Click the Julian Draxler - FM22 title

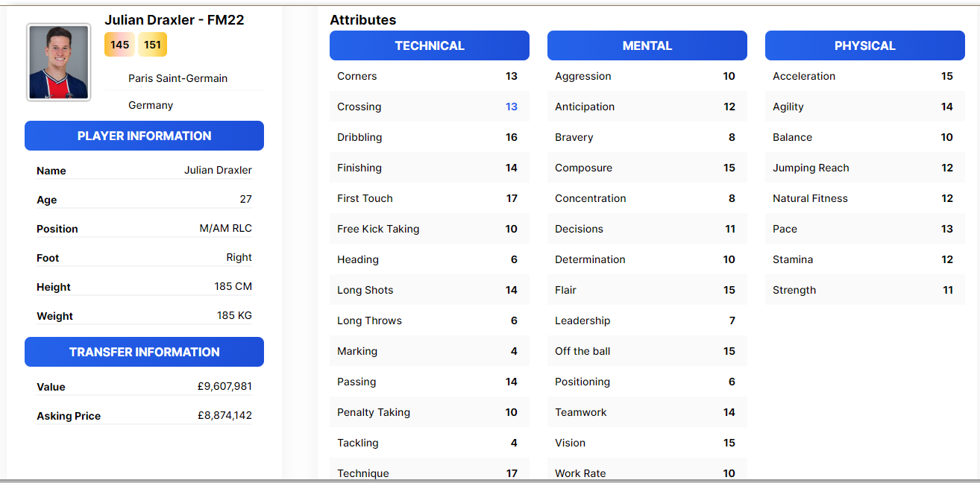click(175, 20)
